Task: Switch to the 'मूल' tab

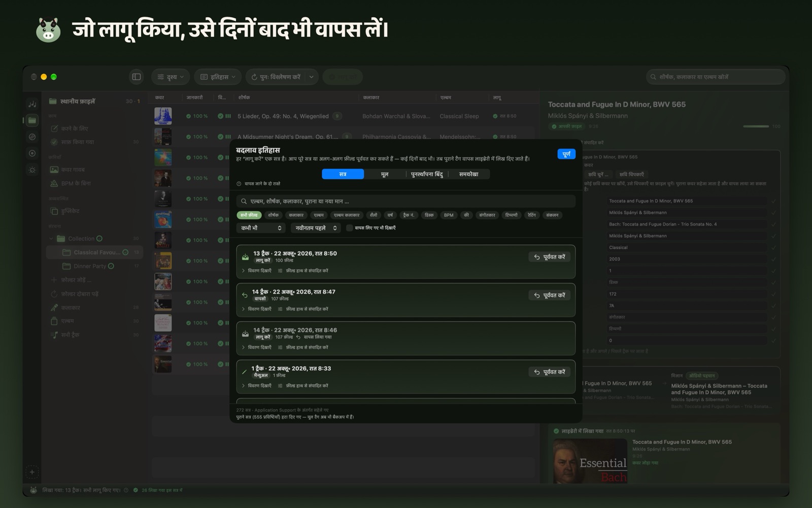Action: pyautogui.click(x=385, y=174)
